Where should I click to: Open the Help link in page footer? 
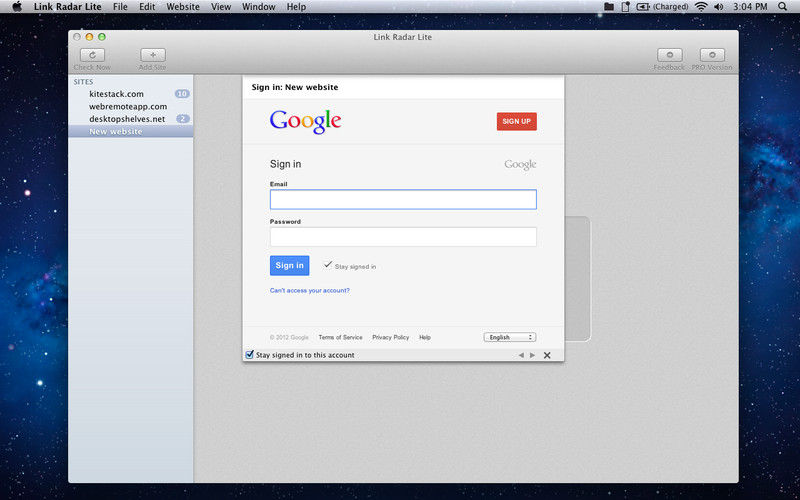425,337
